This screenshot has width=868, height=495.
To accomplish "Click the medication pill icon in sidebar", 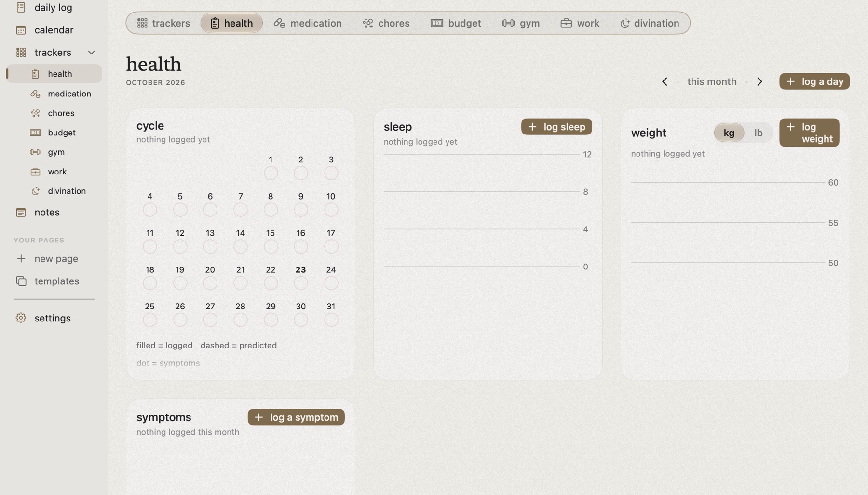I will [35, 94].
